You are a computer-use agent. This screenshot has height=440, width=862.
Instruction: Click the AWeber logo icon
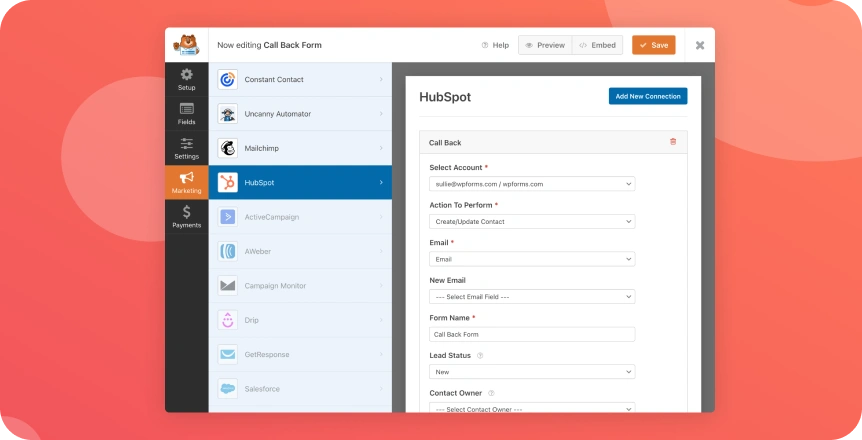228,251
